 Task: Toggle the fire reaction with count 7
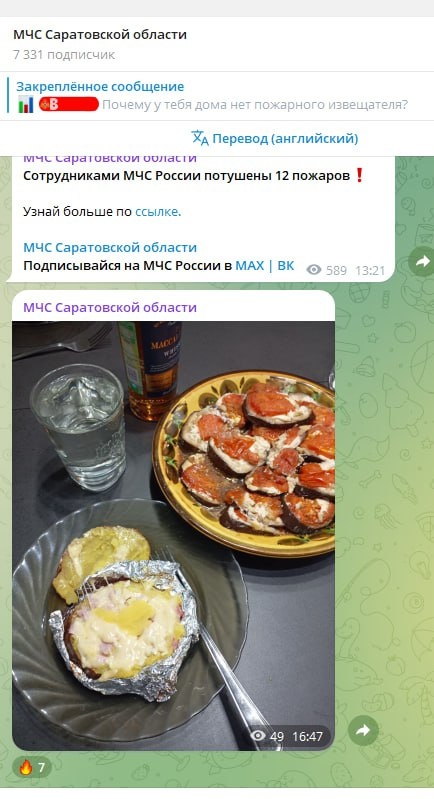[x=32, y=767]
